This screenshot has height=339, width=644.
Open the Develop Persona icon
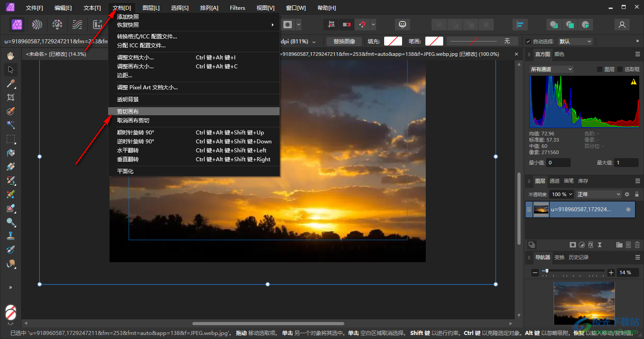coord(57,25)
